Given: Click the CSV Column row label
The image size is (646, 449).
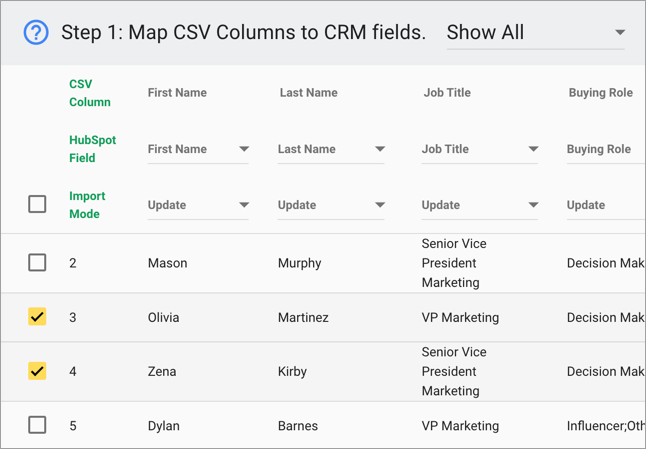Looking at the screenshot, I should click(x=89, y=93).
